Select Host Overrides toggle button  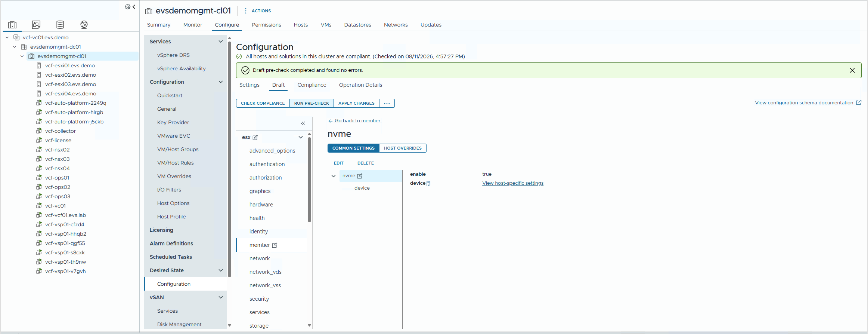point(403,148)
